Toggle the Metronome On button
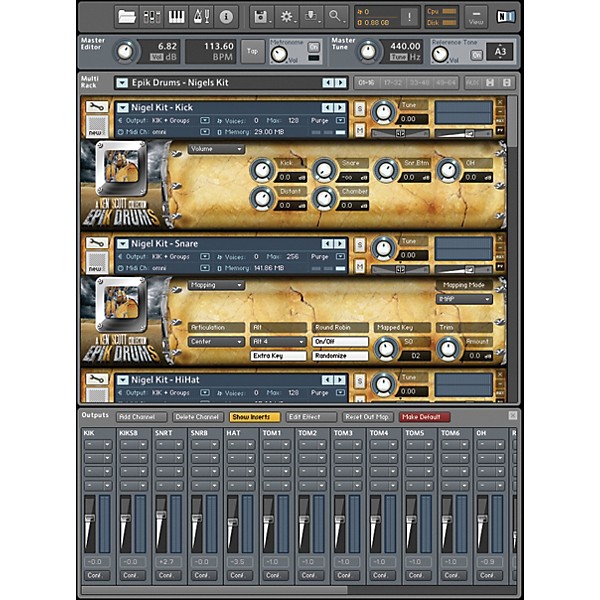The height and width of the screenshot is (600, 600). [313, 47]
